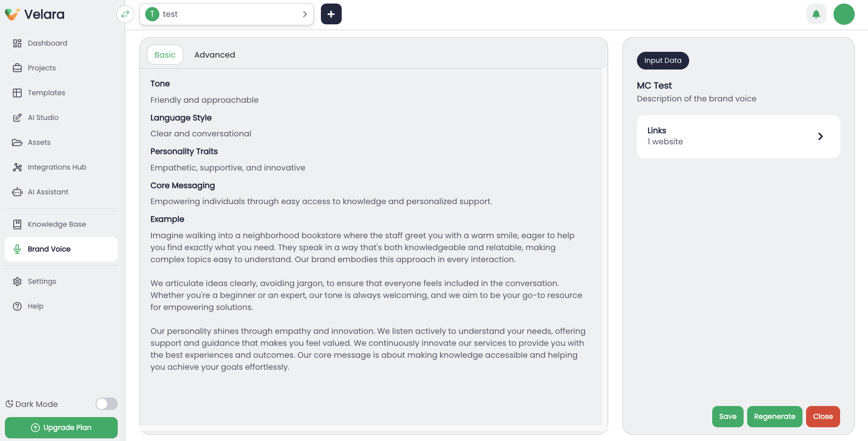Screen dimensions: 868x441
Task: Switch to the Advanced tab
Action: 215,55
